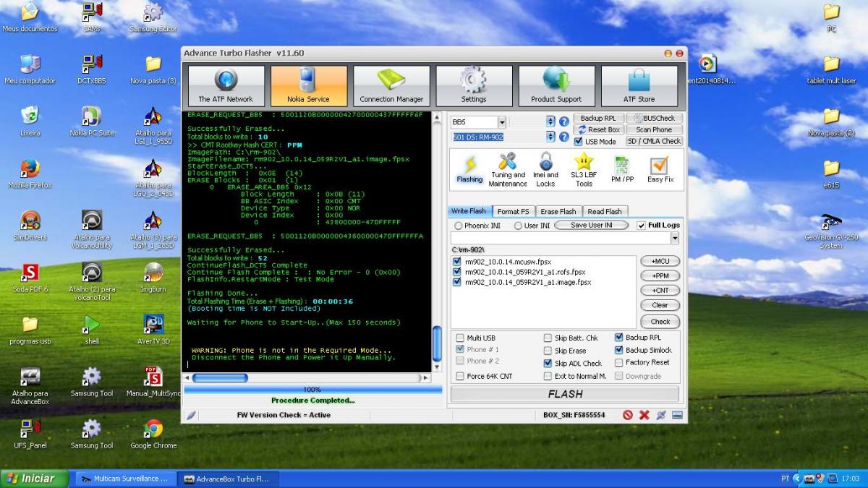The width and height of the screenshot is (868, 488).
Task: Click the 100% progress bar
Action: 312,389
